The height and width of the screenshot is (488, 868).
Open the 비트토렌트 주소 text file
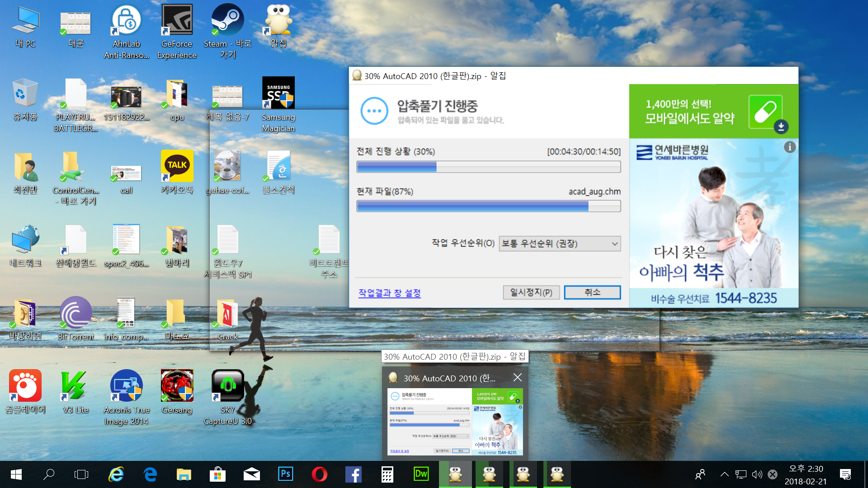[329, 252]
